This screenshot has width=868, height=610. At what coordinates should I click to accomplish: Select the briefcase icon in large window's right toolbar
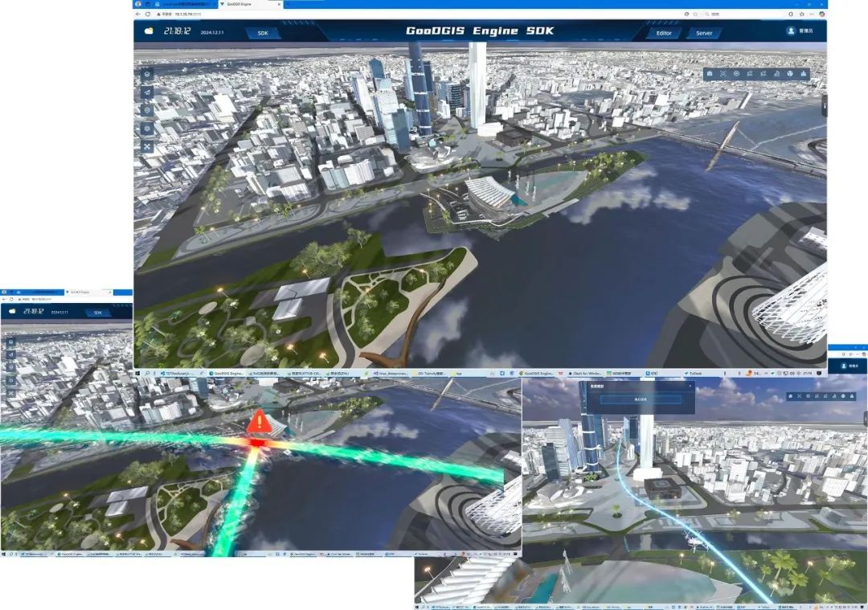[710, 74]
